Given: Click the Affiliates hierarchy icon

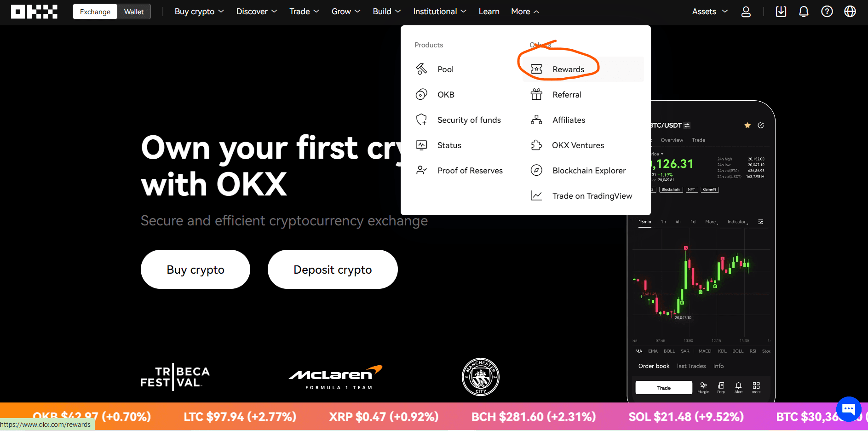Looking at the screenshot, I should pos(536,120).
